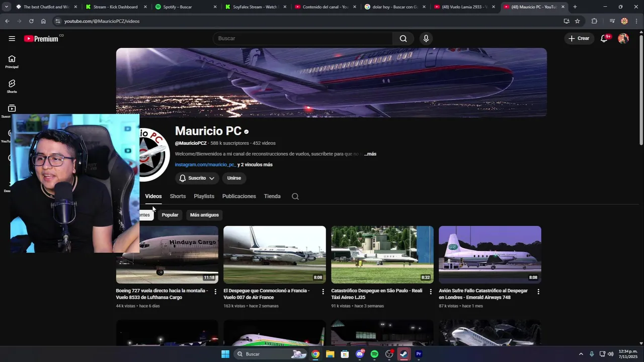This screenshot has width=644, height=362.
Task: Open Windows Start menu
Action: point(225,354)
